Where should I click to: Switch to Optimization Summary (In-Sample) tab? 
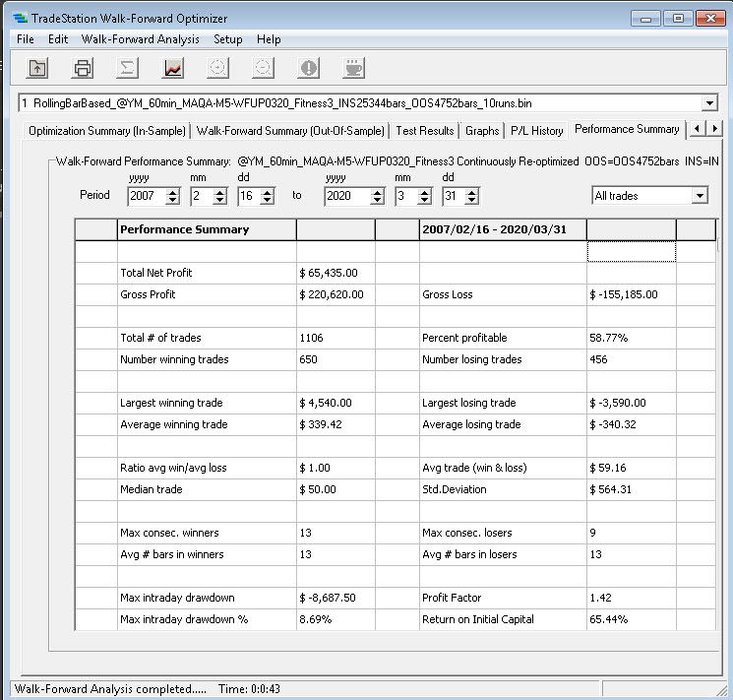107,131
